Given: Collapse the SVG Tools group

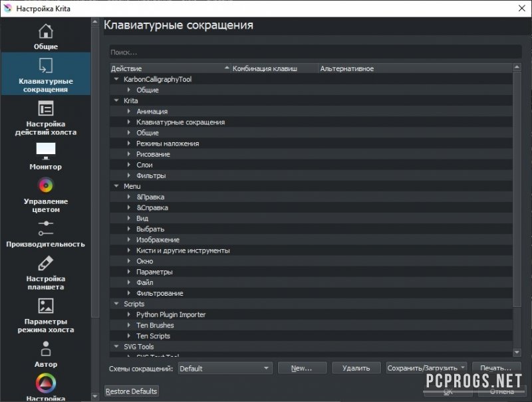Looking at the screenshot, I should [116, 346].
